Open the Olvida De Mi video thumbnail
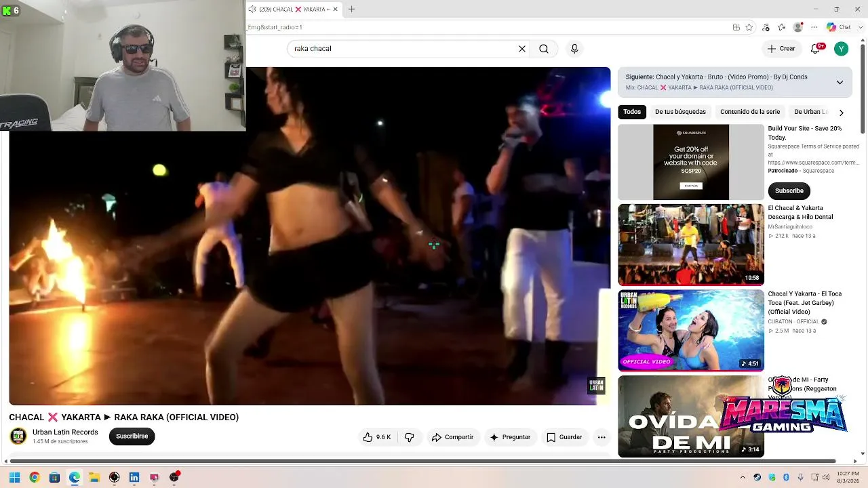 pos(691,417)
